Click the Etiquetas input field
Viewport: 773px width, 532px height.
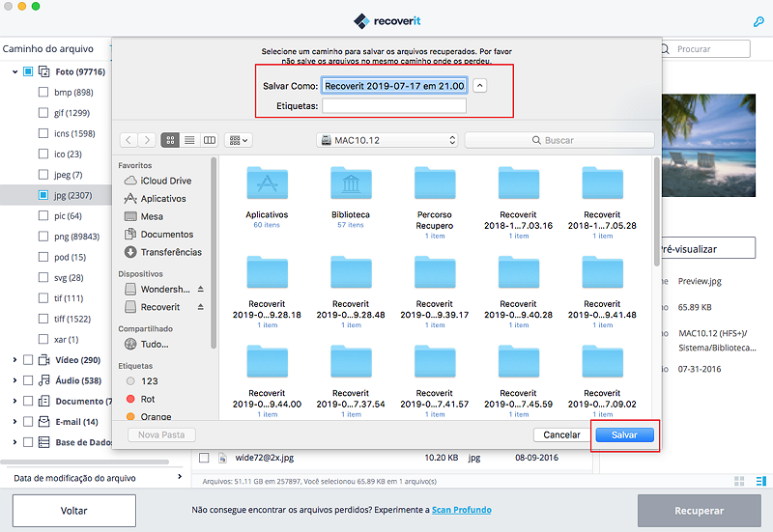(x=394, y=106)
